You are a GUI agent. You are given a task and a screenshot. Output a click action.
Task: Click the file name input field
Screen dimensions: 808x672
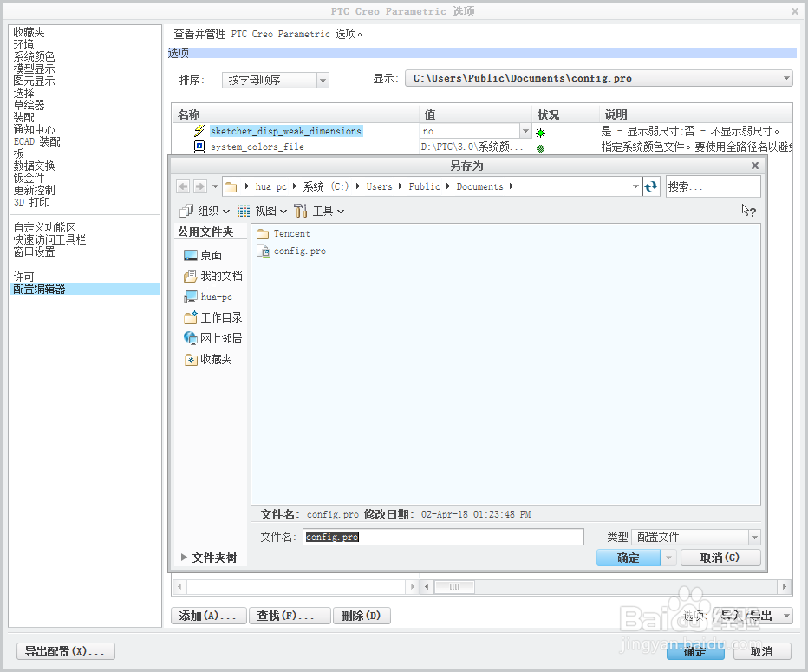tap(443, 537)
